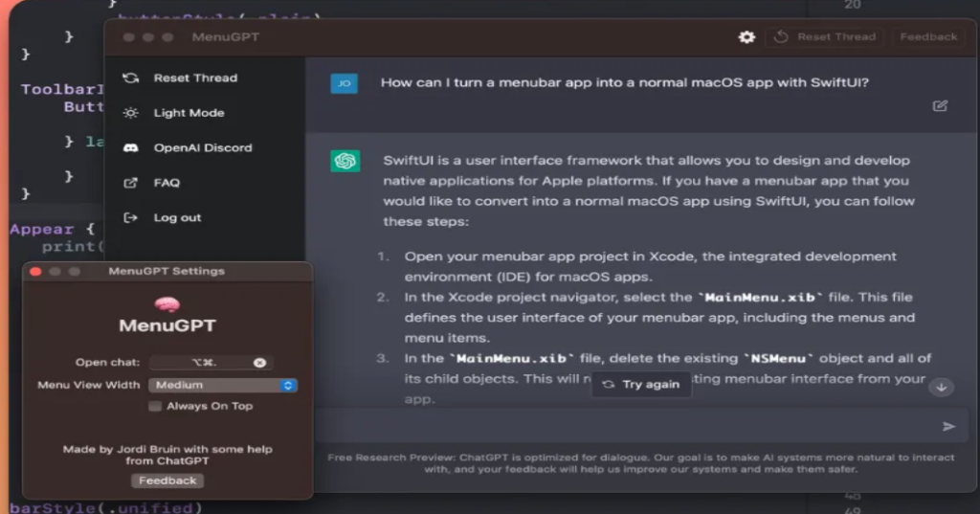Open the MenuGPT settings gear icon
The width and height of the screenshot is (980, 514).
tap(746, 37)
